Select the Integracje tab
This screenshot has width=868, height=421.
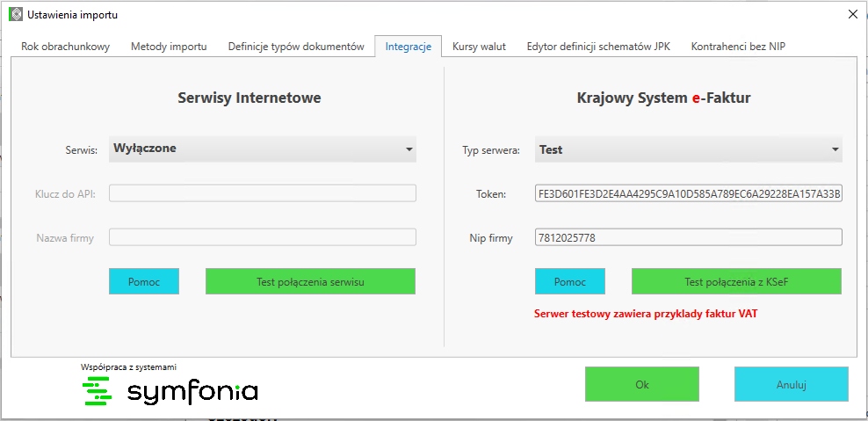(x=408, y=47)
